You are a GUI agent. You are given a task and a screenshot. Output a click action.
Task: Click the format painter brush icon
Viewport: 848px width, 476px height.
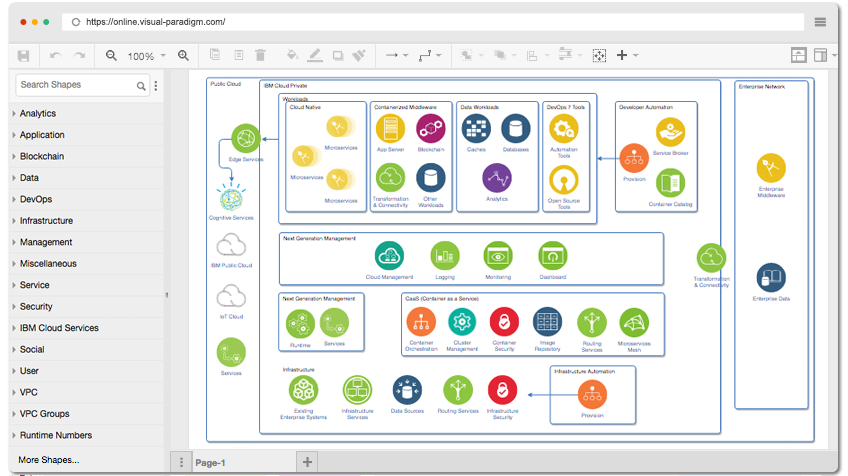click(x=359, y=55)
